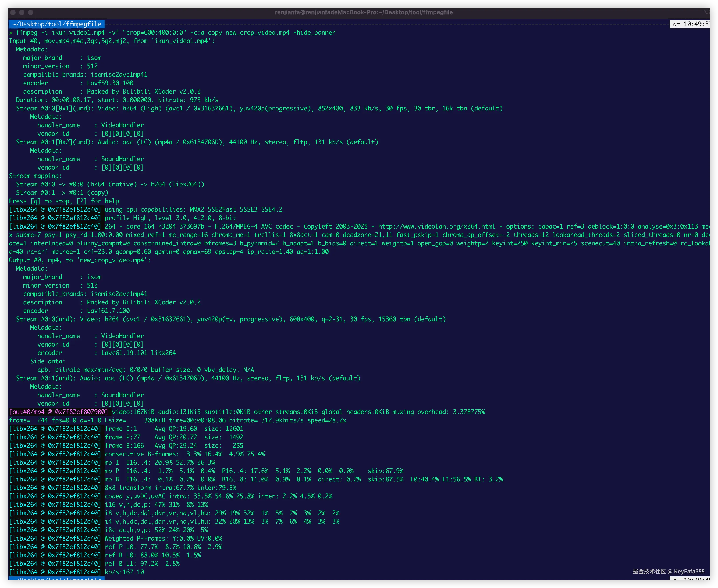
Task: Click the window zoom button
Action: point(30,12)
